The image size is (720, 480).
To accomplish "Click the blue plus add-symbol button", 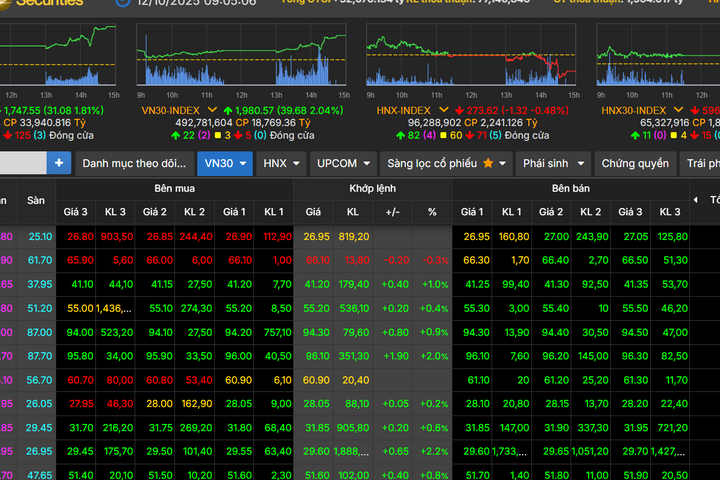I will (59, 163).
